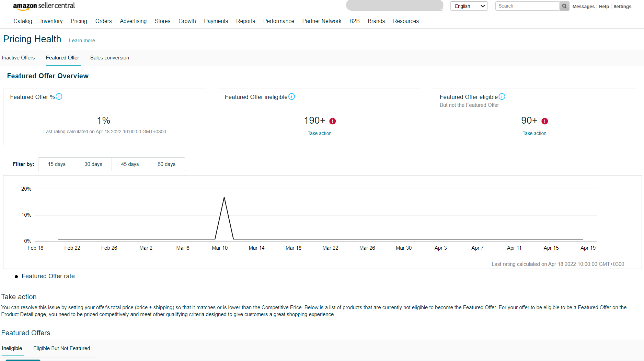
Task: Open the Featured Offer % info icon
Action: [59, 97]
